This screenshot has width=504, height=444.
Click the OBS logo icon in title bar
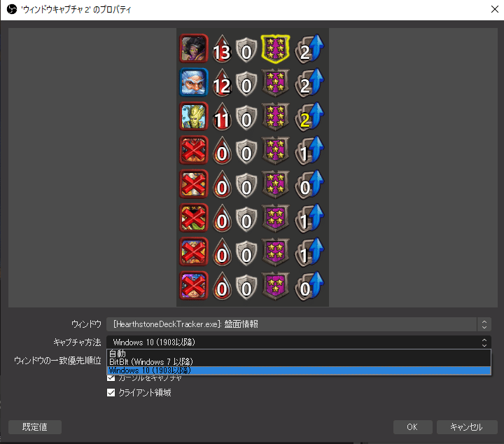12,9
